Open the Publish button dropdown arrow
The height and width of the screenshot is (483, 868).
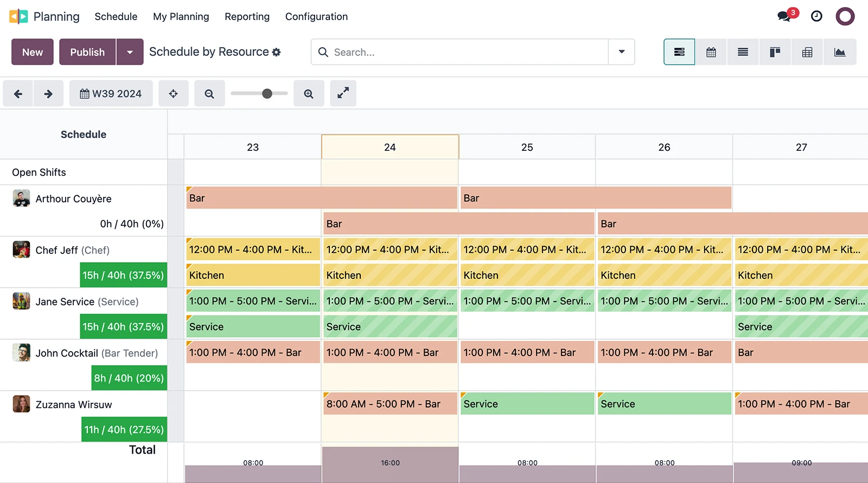[130, 52]
